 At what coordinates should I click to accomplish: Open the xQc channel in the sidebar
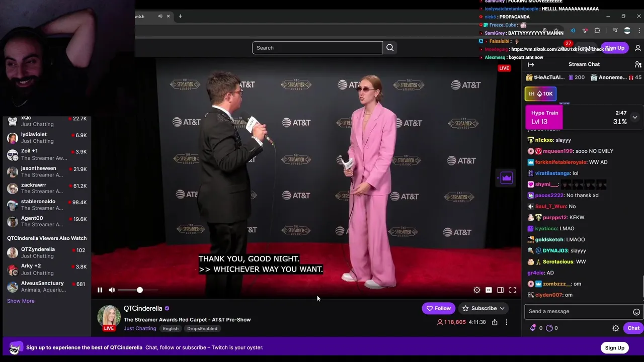coord(46,121)
